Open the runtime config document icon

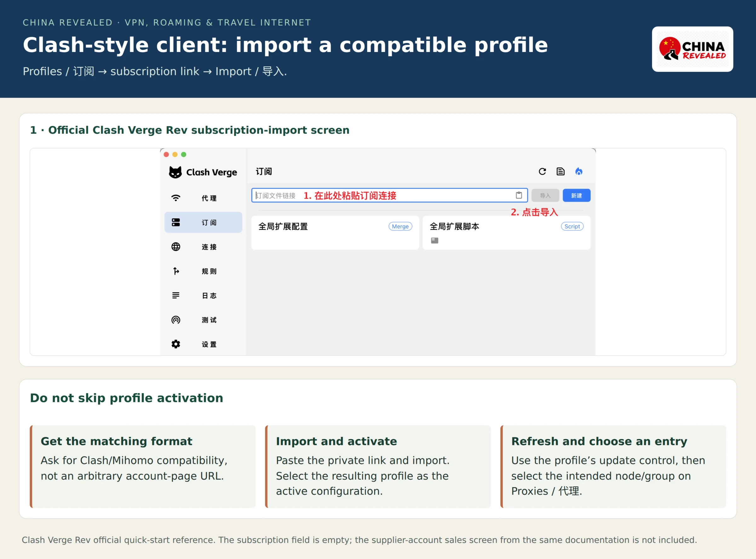click(560, 172)
